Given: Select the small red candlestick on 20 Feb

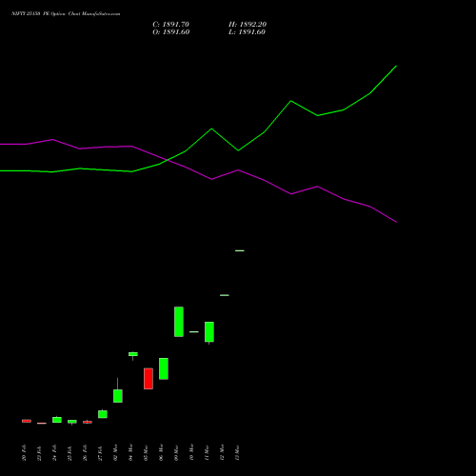Looking at the screenshot, I should (x=27, y=421).
